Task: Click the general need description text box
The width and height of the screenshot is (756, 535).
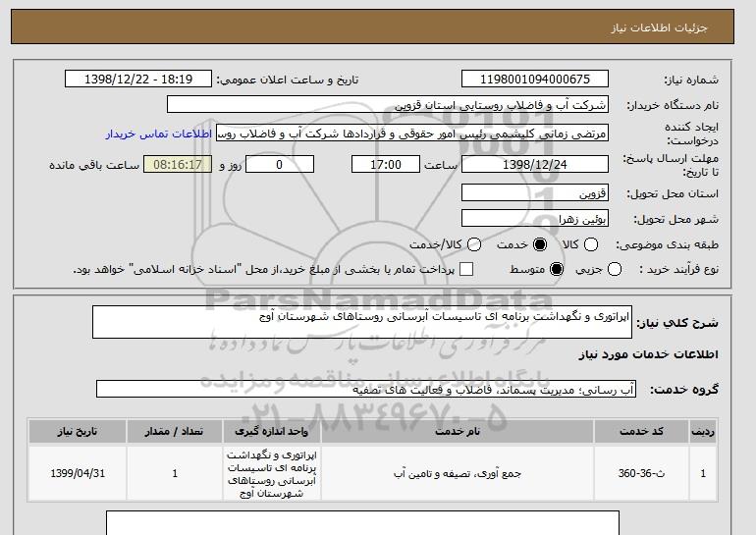Action: [x=362, y=322]
